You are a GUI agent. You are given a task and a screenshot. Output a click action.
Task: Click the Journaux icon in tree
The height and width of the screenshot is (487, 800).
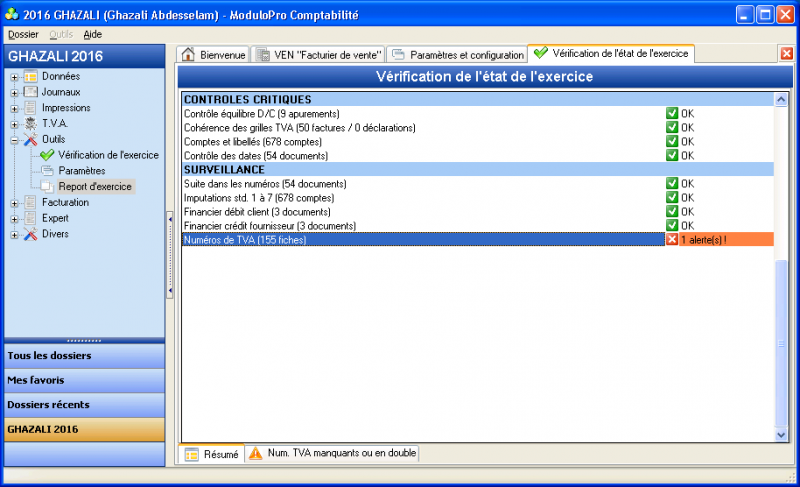click(31, 92)
